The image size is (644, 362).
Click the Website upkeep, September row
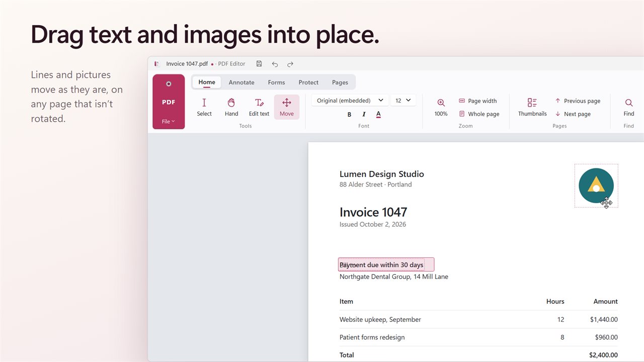pos(478,319)
